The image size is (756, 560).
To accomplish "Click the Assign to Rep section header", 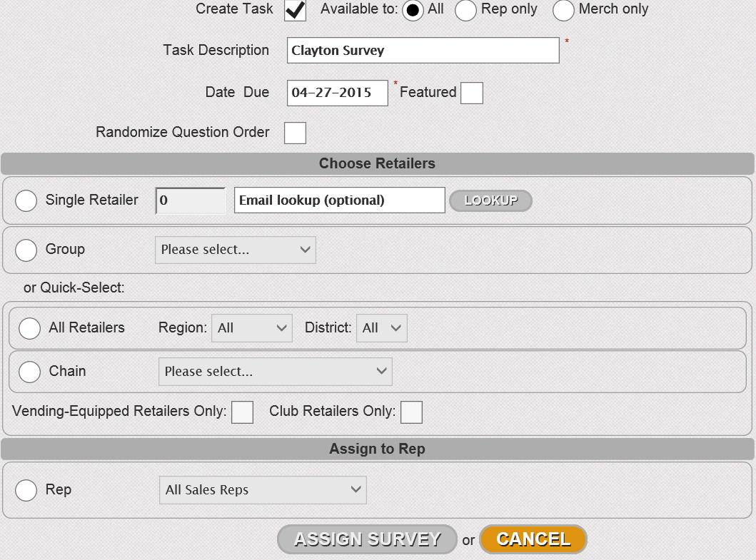I will point(377,449).
